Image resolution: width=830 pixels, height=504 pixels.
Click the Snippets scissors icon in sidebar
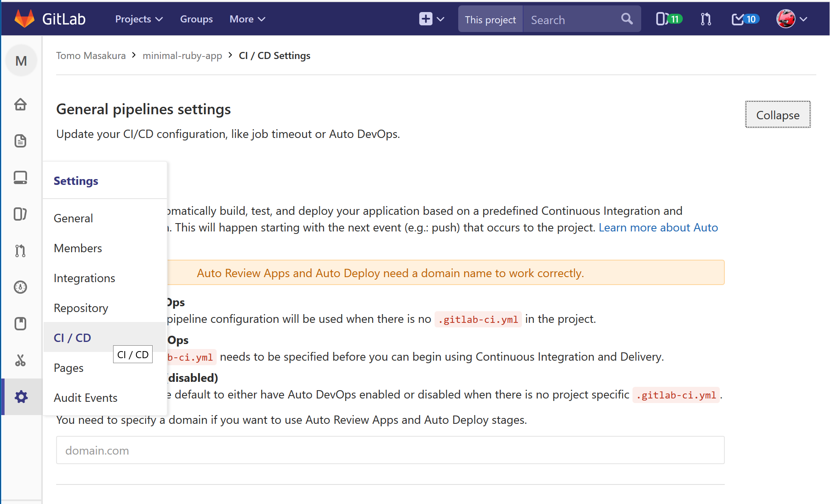point(20,360)
